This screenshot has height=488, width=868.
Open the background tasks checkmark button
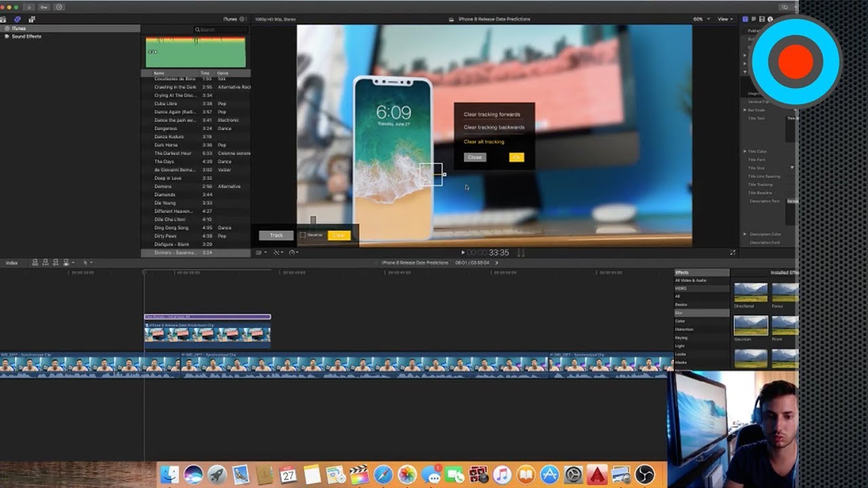[59, 7]
